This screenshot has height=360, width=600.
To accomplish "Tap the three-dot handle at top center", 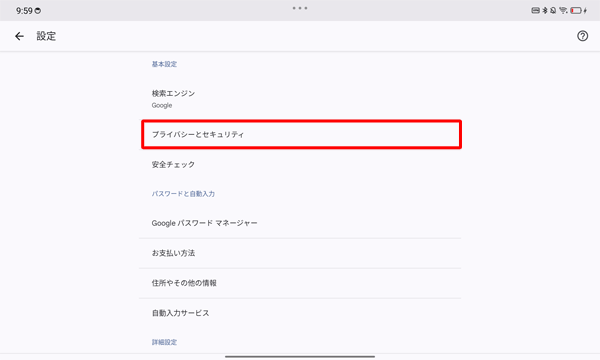I will tap(300, 8).
